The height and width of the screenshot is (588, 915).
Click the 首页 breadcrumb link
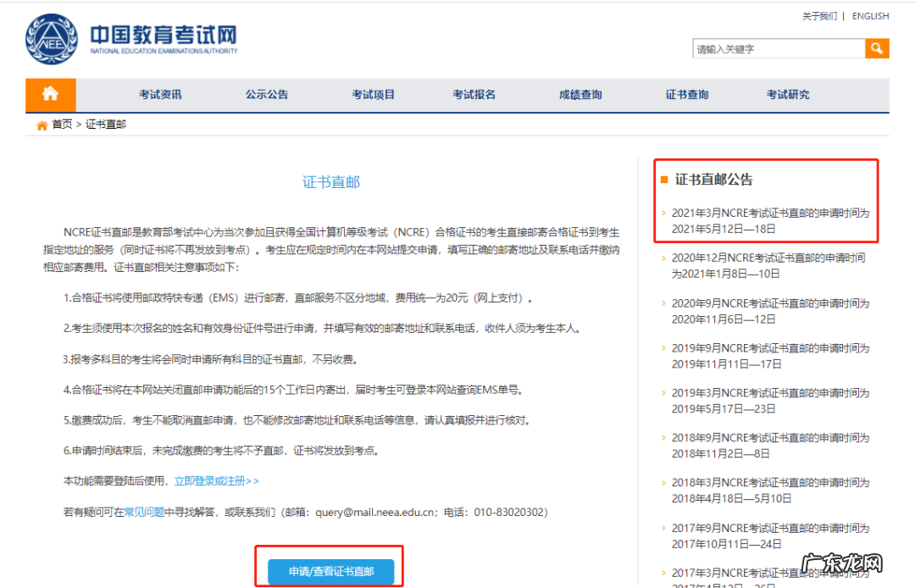coord(60,124)
